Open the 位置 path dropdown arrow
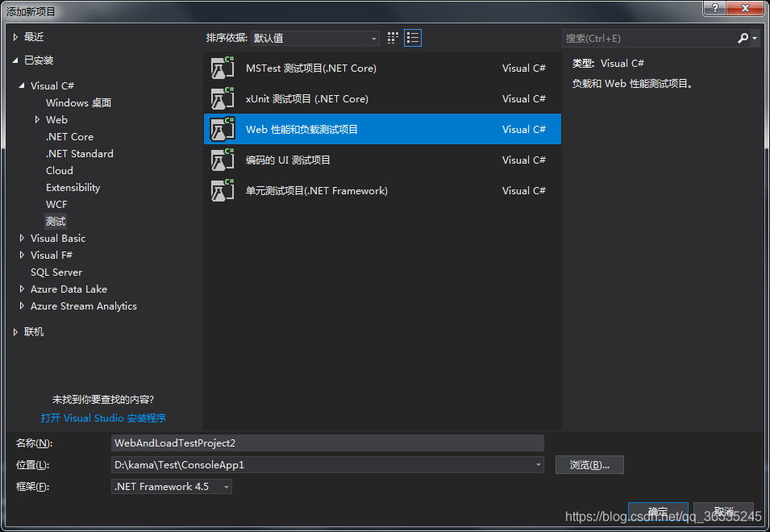The height and width of the screenshot is (532, 770). click(x=539, y=465)
